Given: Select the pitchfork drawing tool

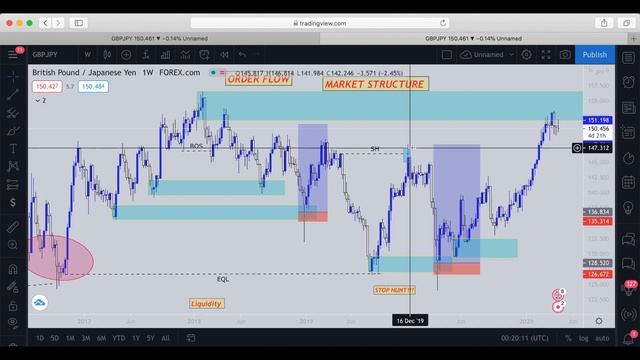Looking at the screenshot, I should pyautogui.click(x=13, y=113).
